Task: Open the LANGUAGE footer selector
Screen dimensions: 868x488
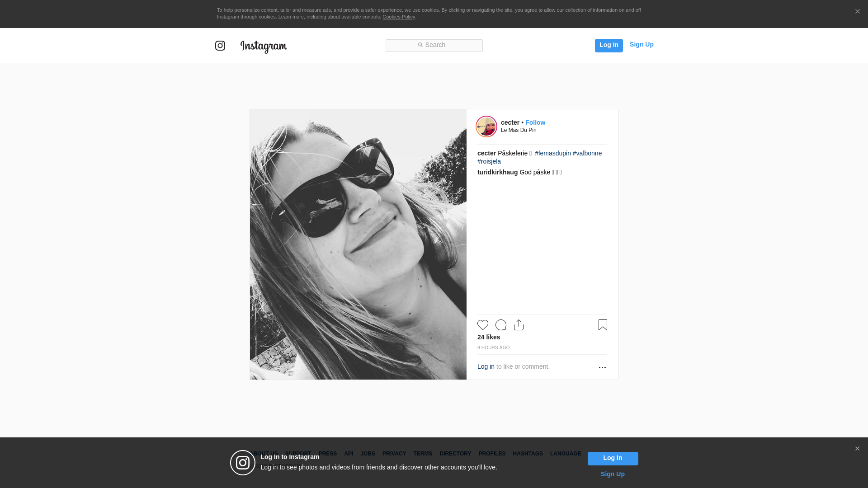Action: pyautogui.click(x=566, y=454)
